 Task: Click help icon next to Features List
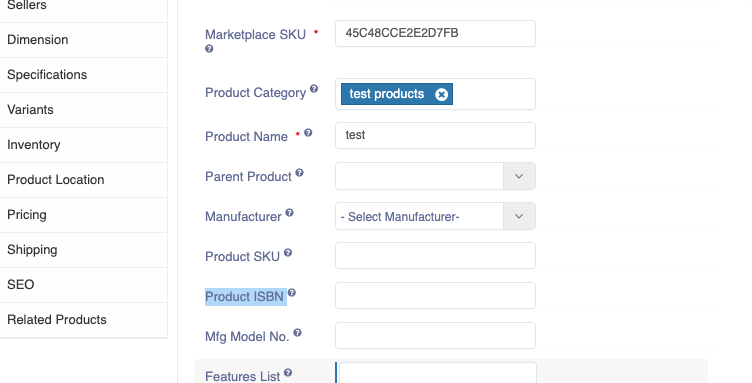288,372
